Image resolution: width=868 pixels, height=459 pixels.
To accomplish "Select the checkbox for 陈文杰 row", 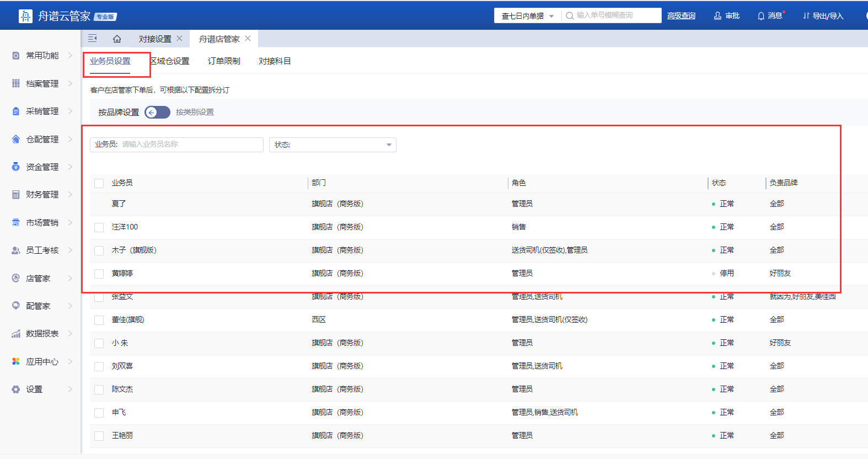I will pyautogui.click(x=99, y=389).
